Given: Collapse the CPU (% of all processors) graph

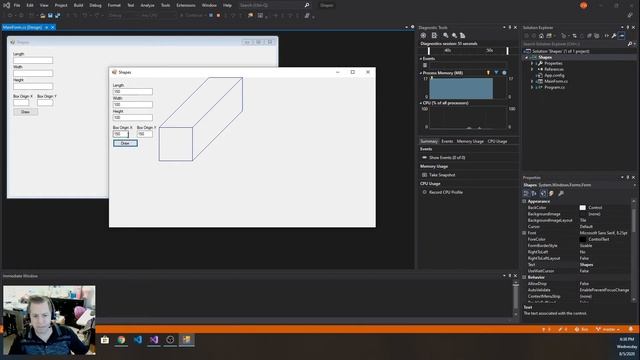Looking at the screenshot, I should click(421, 103).
